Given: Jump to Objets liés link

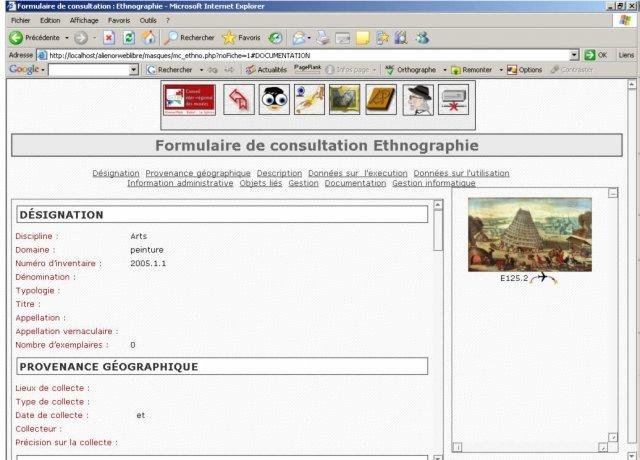Looking at the screenshot, I should coord(261,183).
